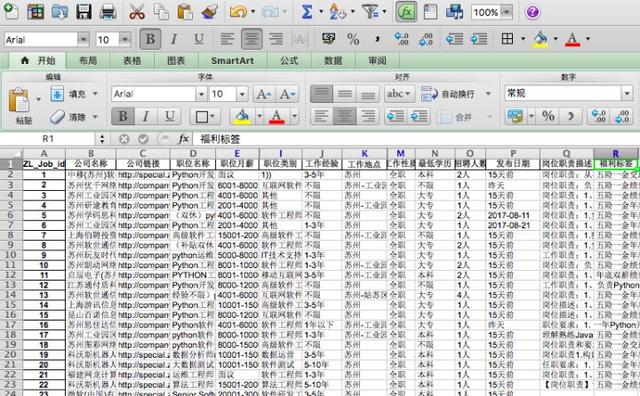Open the zoom 100% dropdown

[506, 12]
